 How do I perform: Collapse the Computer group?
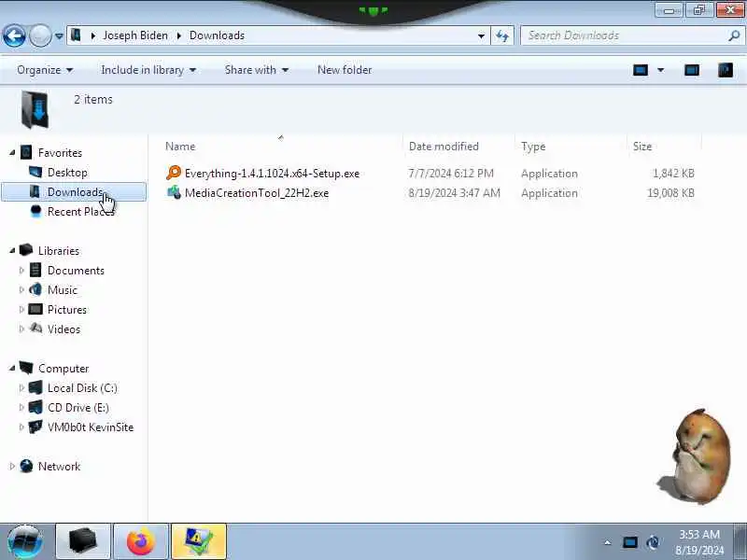tap(12, 369)
